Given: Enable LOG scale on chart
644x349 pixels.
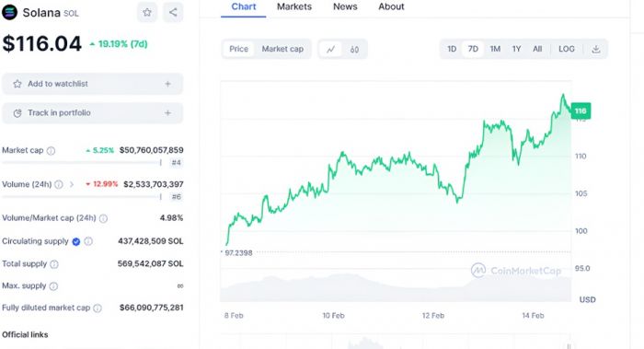Looking at the screenshot, I should click(567, 49).
